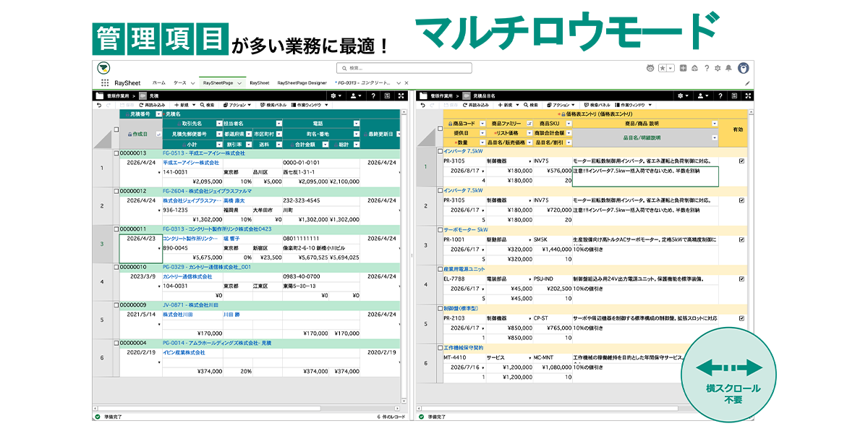The height and width of the screenshot is (434, 868).
Task: Click the edit pencil icon below avatar
Action: click(747, 83)
